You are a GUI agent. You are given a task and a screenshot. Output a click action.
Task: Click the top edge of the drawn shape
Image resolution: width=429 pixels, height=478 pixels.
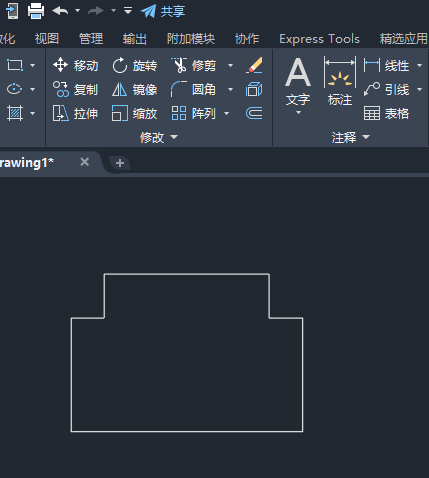pyautogui.click(x=187, y=274)
